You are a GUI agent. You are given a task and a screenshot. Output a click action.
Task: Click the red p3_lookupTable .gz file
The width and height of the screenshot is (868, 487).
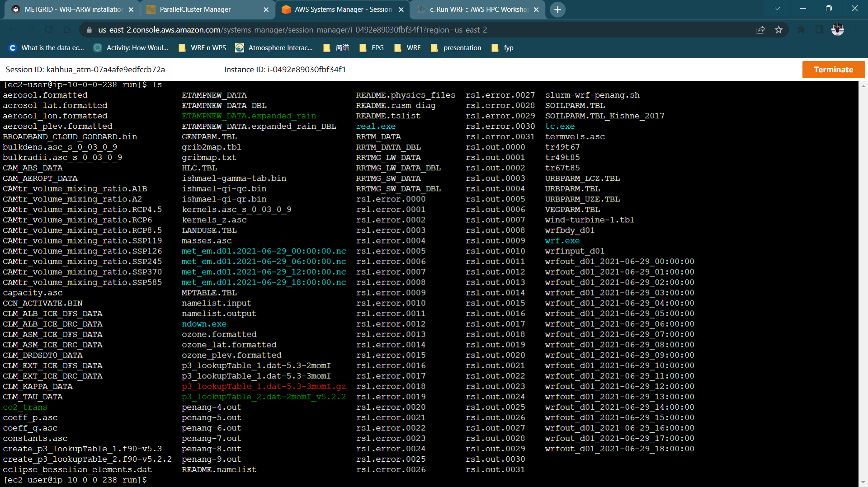click(264, 387)
